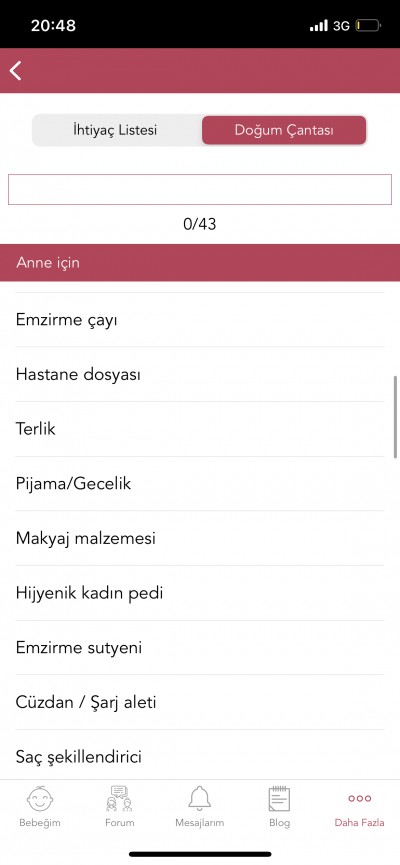Viewport: 400px width, 865px height.
Task: Tap the cellular signal bars icon
Action: pos(319,25)
